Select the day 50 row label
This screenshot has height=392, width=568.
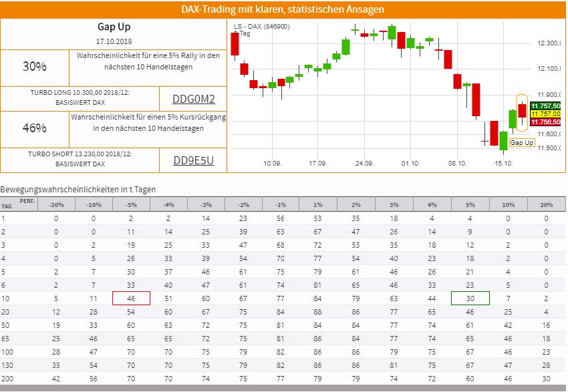[x=5, y=325]
